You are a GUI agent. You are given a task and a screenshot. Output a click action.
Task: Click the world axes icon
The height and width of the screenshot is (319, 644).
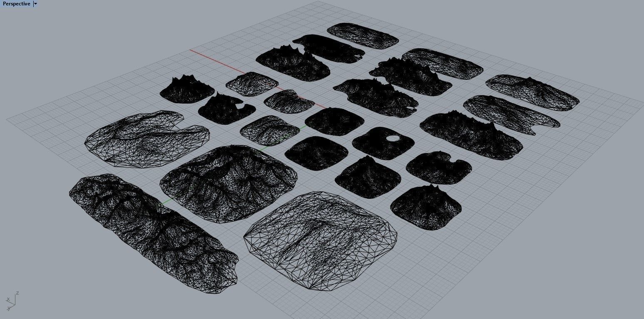12,301
